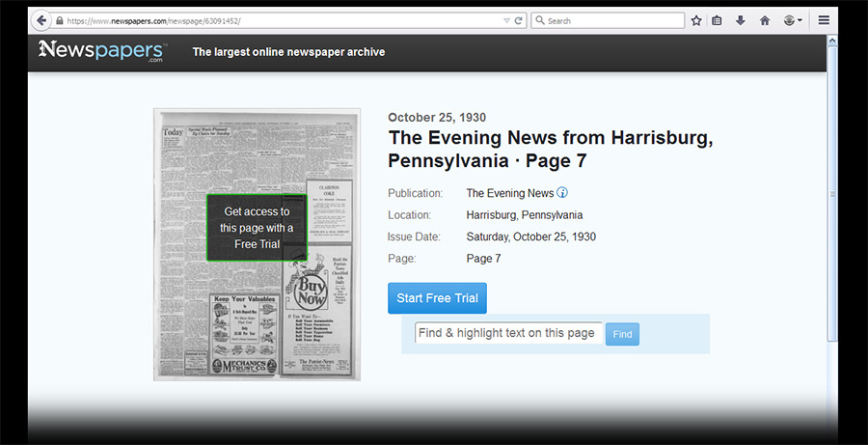Open the globe avatar toolbar dropdown
868x445 pixels.
coord(793,20)
